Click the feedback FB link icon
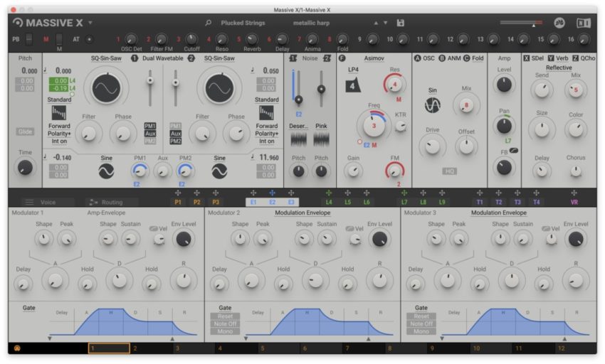Screen dimensions: 605x364 (514, 151)
